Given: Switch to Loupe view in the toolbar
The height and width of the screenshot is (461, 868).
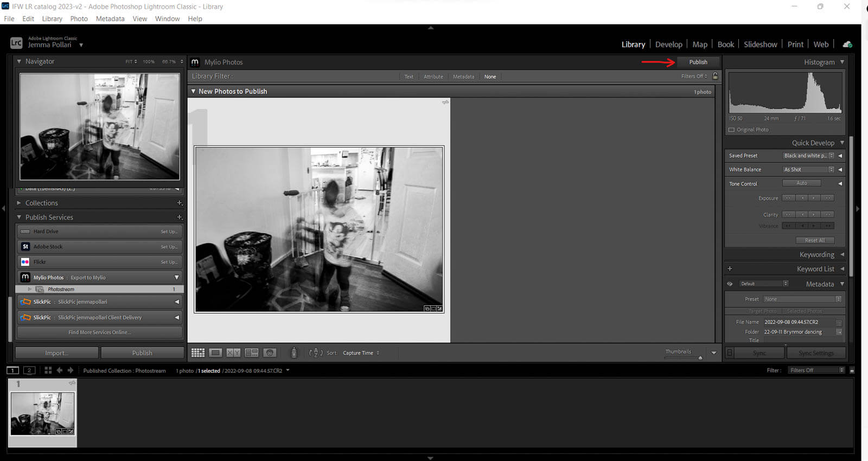Looking at the screenshot, I should click(x=215, y=353).
